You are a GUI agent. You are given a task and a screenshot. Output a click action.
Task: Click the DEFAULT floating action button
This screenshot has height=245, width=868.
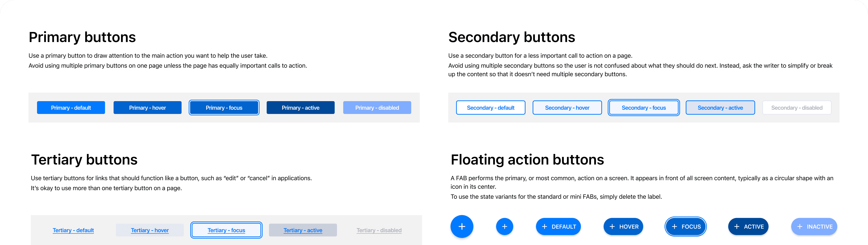pos(558,226)
